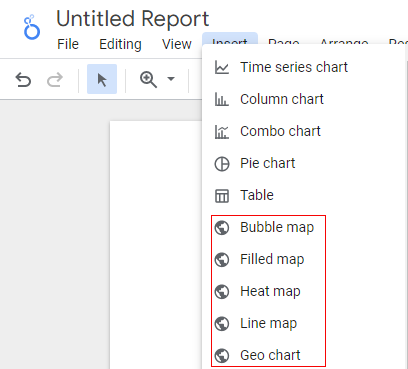This screenshot has width=408, height=369.
Task: Click the Looker Studio logo
Action: 32,27
